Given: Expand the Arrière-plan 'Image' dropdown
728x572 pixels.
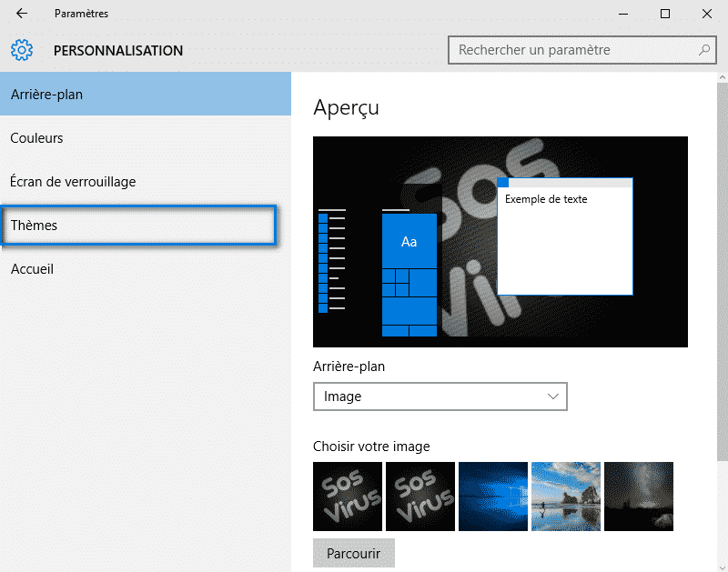Looking at the screenshot, I should point(440,396).
